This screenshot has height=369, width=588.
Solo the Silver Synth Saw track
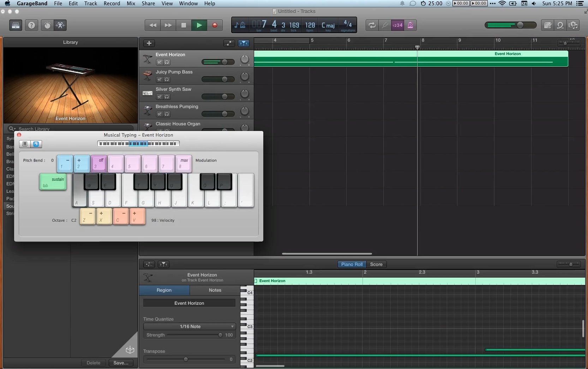167,97
